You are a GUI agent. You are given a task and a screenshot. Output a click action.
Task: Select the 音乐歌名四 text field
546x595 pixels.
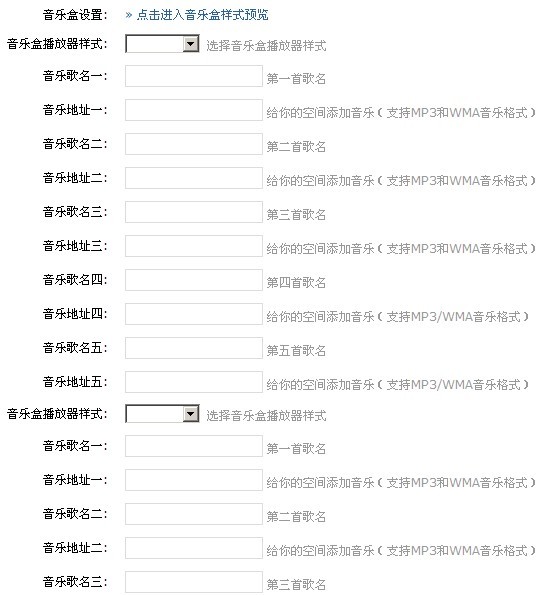point(194,280)
